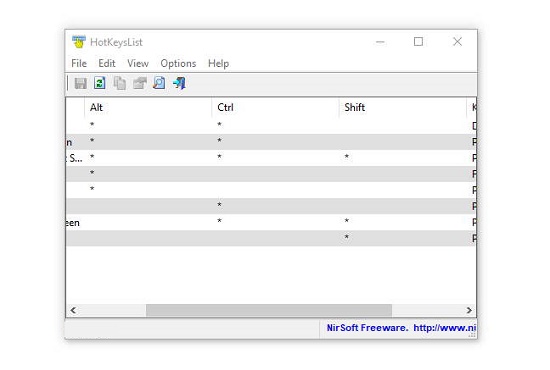Sort by the Ctrl column header
This screenshot has width=550, height=370.
click(275, 107)
